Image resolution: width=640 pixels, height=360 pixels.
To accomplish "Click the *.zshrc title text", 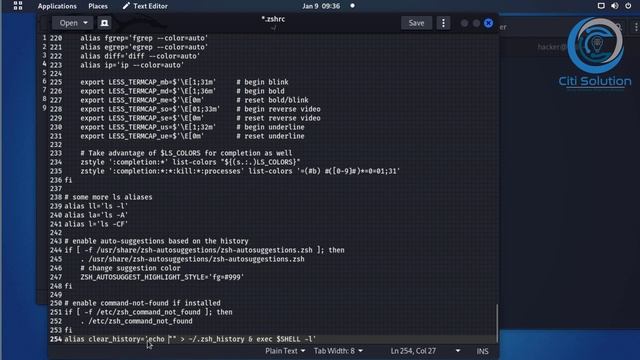I will coord(273,19).
